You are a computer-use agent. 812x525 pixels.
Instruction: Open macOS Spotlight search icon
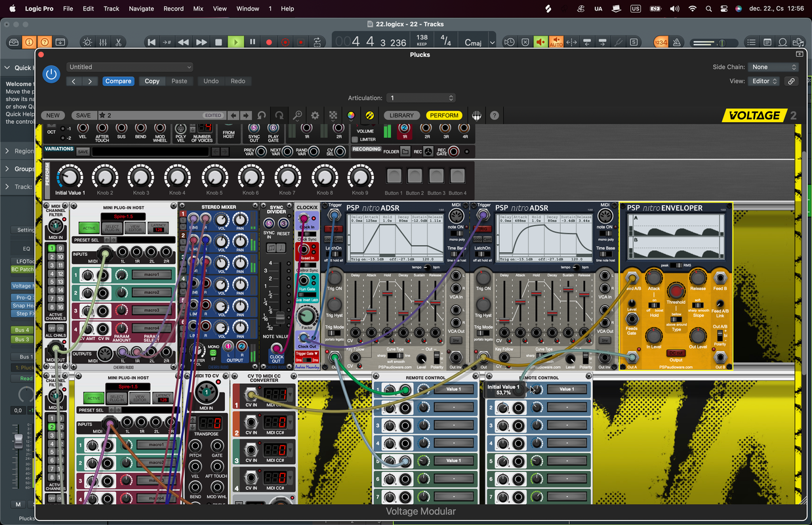(708, 9)
